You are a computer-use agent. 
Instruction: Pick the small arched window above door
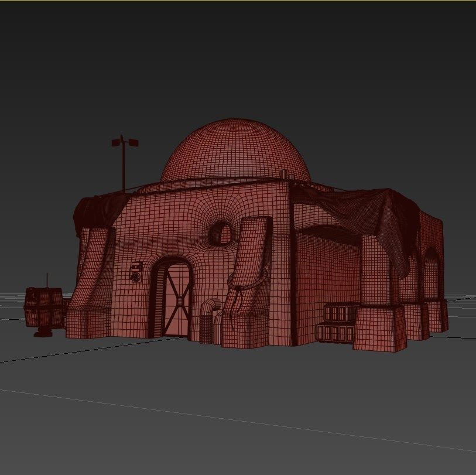pos(221,233)
